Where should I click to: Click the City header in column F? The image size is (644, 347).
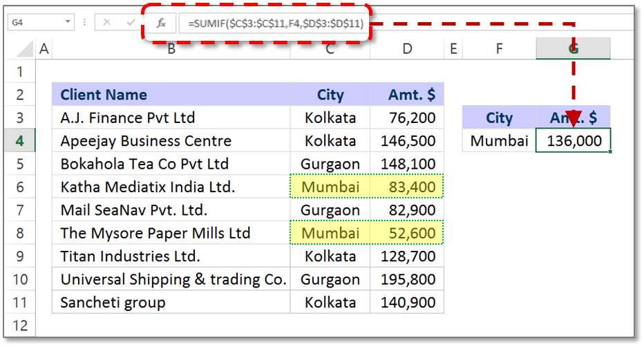point(499,118)
